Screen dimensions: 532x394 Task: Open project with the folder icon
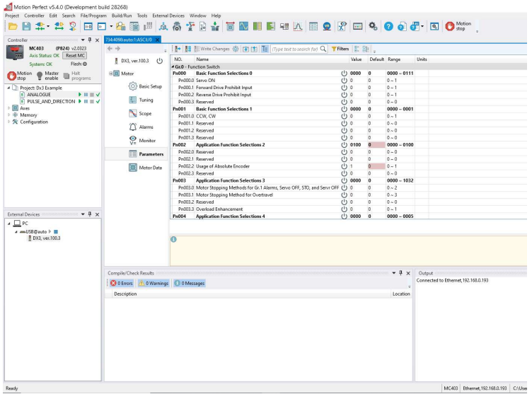[13, 26]
